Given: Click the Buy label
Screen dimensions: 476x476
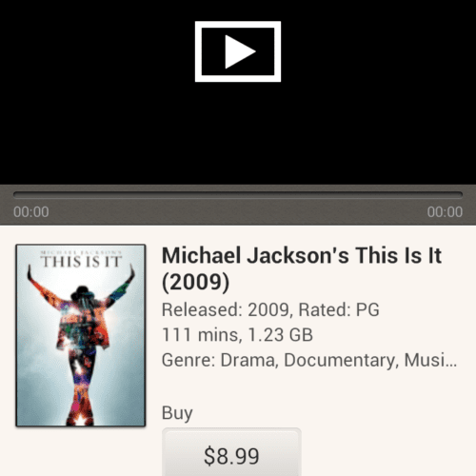Looking at the screenshot, I should 177,413.
